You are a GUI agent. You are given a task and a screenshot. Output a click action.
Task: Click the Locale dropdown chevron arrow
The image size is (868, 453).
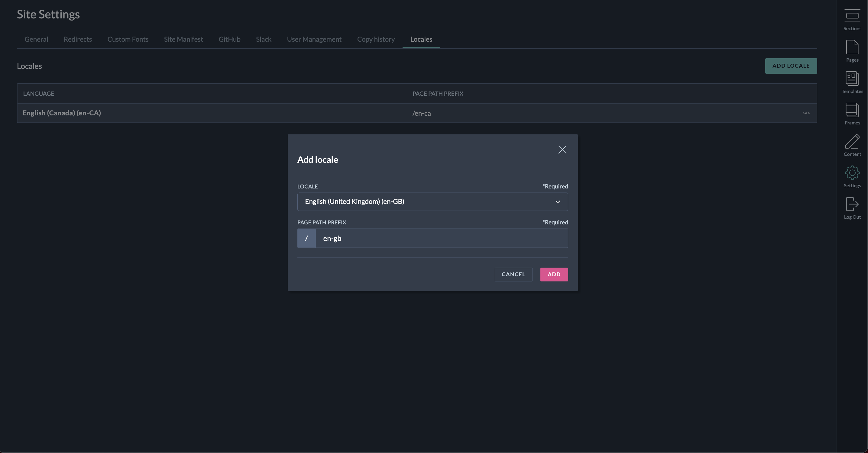(558, 202)
